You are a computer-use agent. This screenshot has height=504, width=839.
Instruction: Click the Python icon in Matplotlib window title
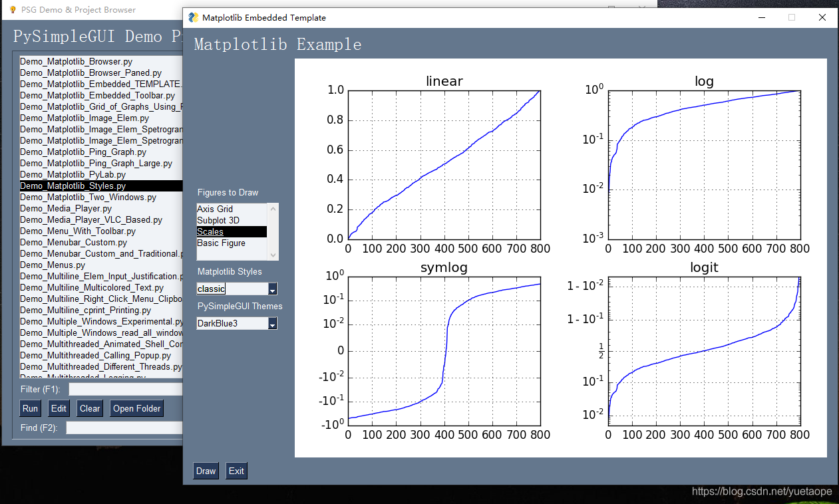(x=194, y=17)
